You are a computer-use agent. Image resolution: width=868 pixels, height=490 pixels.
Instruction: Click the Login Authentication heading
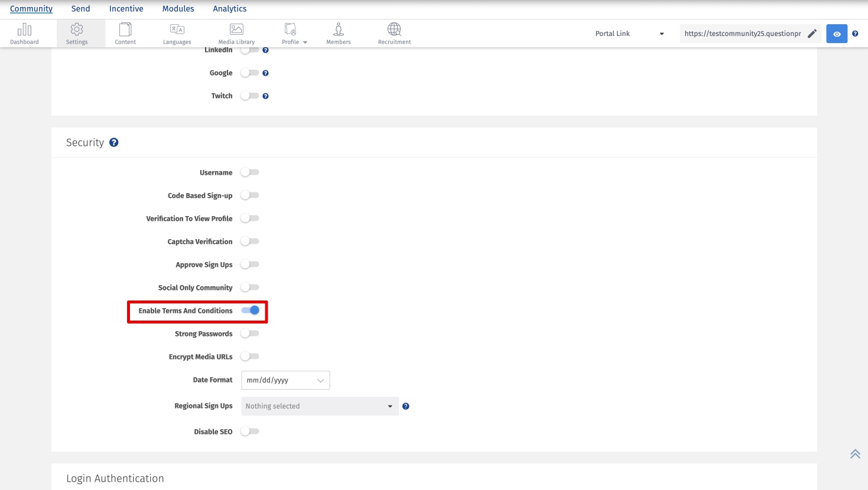[x=115, y=478]
